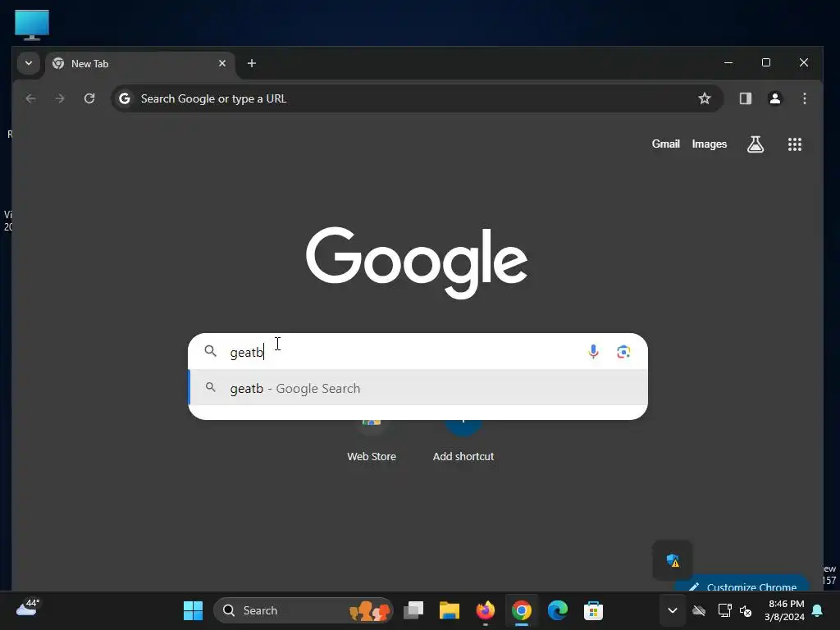Open the Images link
This screenshot has width=840, height=630.
[710, 144]
